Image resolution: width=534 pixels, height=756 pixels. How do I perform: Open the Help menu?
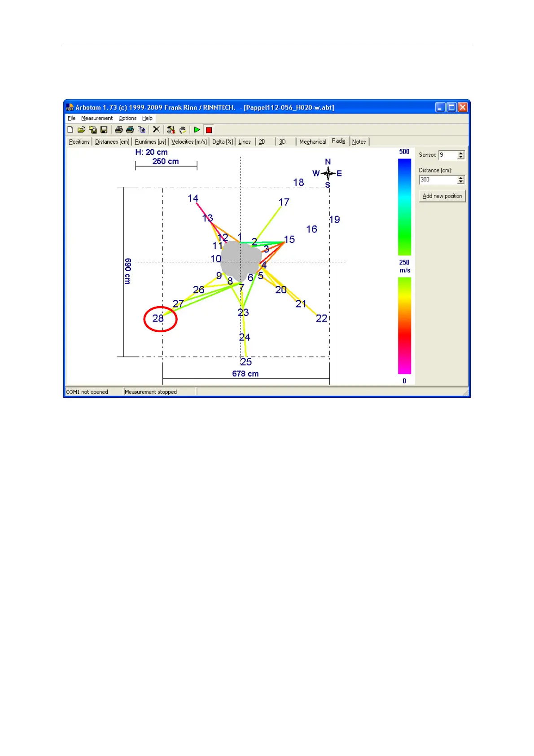pyautogui.click(x=147, y=119)
